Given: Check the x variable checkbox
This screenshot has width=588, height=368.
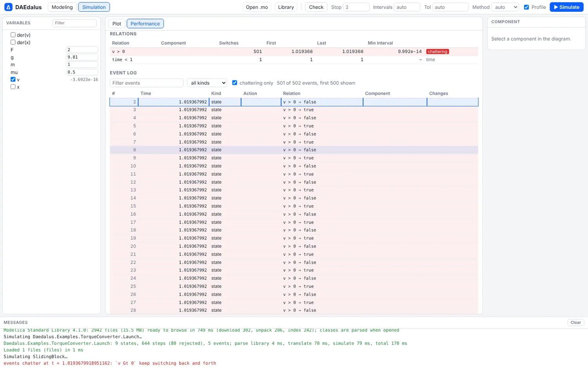Looking at the screenshot, I should click(x=13, y=87).
